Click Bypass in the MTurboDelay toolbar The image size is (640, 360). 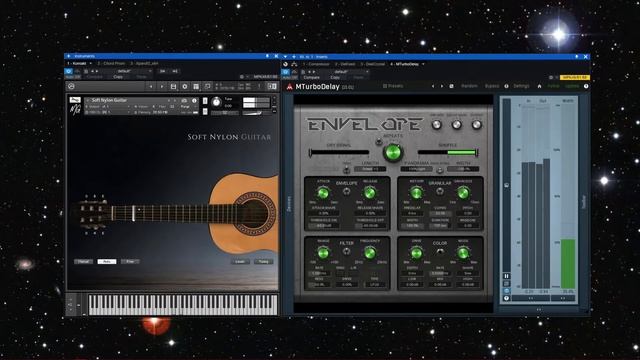coord(492,86)
